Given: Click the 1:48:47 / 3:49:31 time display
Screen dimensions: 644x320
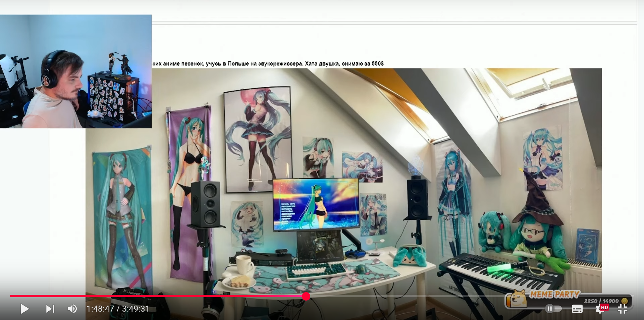Looking at the screenshot, I should 118,309.
